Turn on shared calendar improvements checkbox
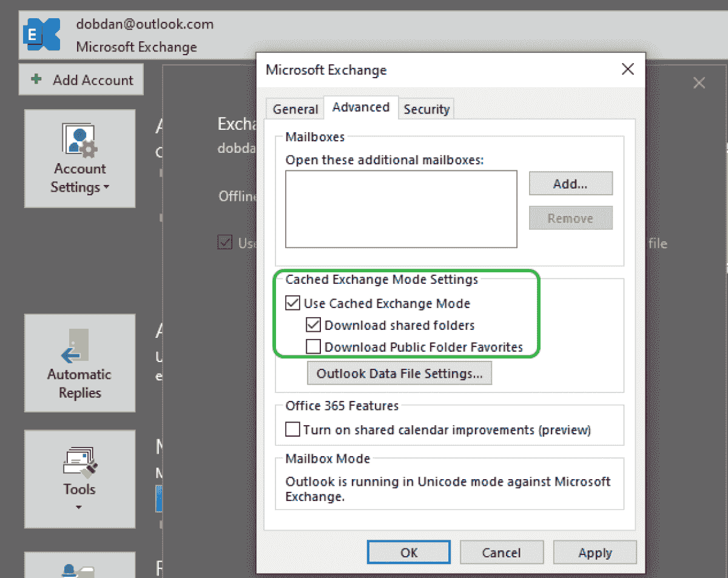Screen dimensions: 728x578 (293, 430)
